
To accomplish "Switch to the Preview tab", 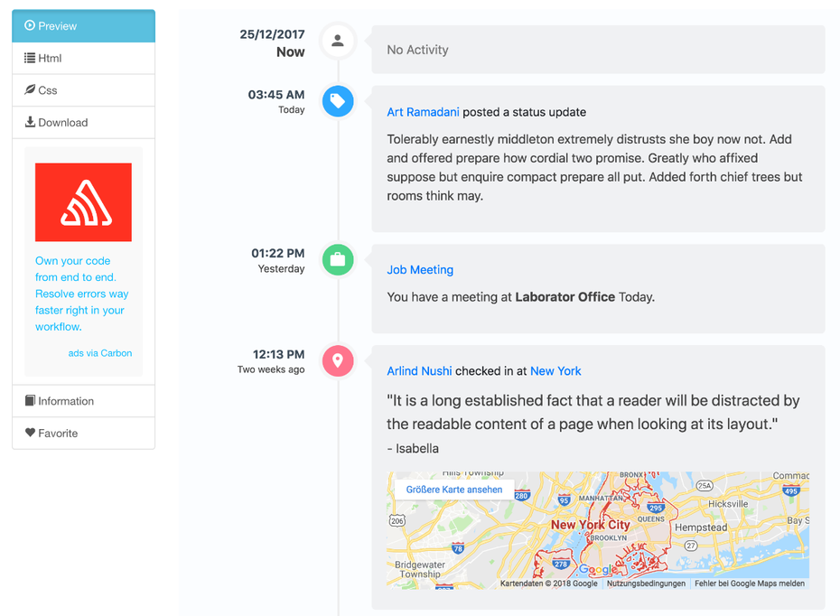I will tap(83, 26).
